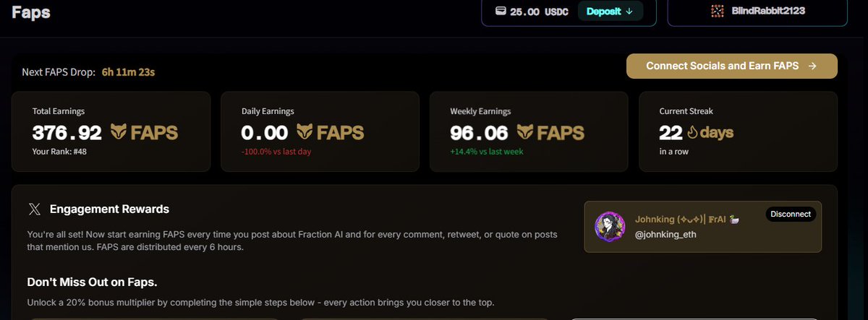Click the wallet icon beside 25.00 USDC
868x320 pixels.
click(x=500, y=11)
